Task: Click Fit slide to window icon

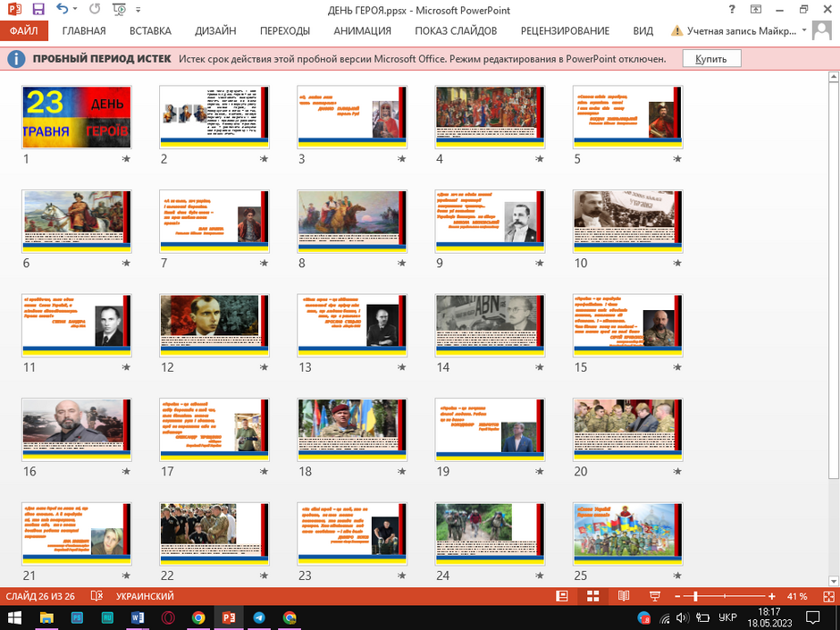Action: [x=828, y=596]
